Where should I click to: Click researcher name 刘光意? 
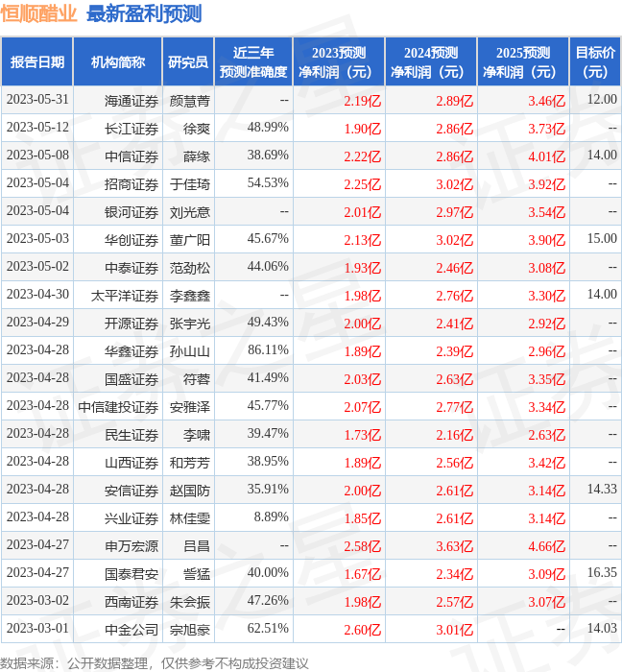click(x=190, y=212)
